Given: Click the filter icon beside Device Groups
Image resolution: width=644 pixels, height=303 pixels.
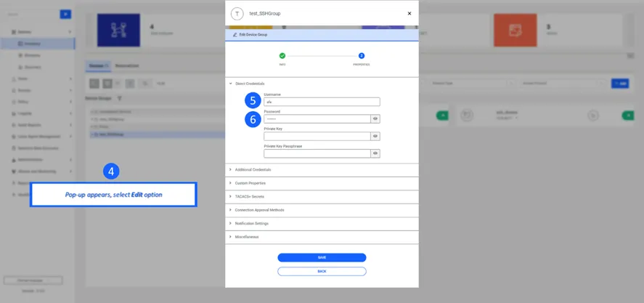Looking at the screenshot, I should pyautogui.click(x=120, y=99).
